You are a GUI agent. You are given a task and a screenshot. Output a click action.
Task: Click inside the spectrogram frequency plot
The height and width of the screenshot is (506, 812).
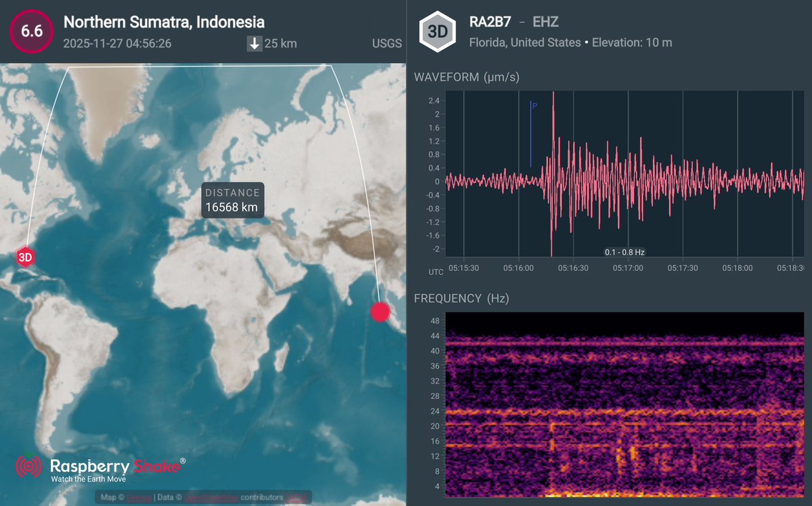point(623,406)
